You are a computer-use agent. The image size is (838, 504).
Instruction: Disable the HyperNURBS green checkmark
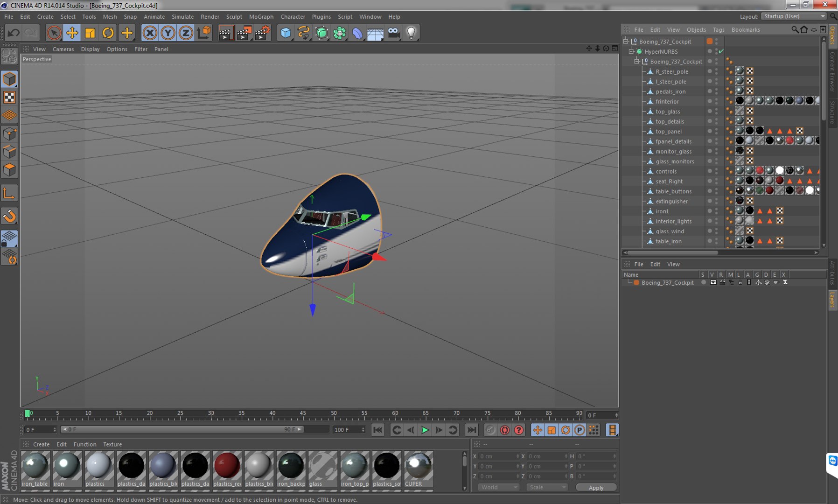click(721, 51)
